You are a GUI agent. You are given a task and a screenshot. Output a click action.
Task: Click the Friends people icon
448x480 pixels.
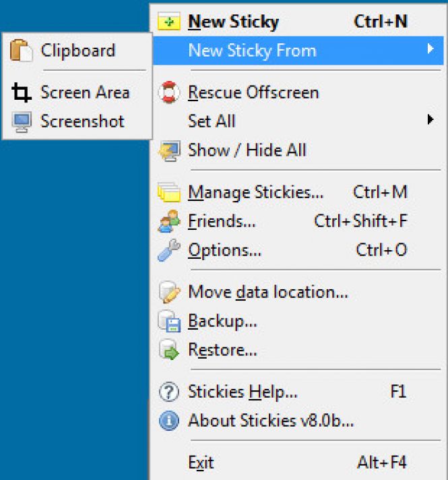coord(169,221)
